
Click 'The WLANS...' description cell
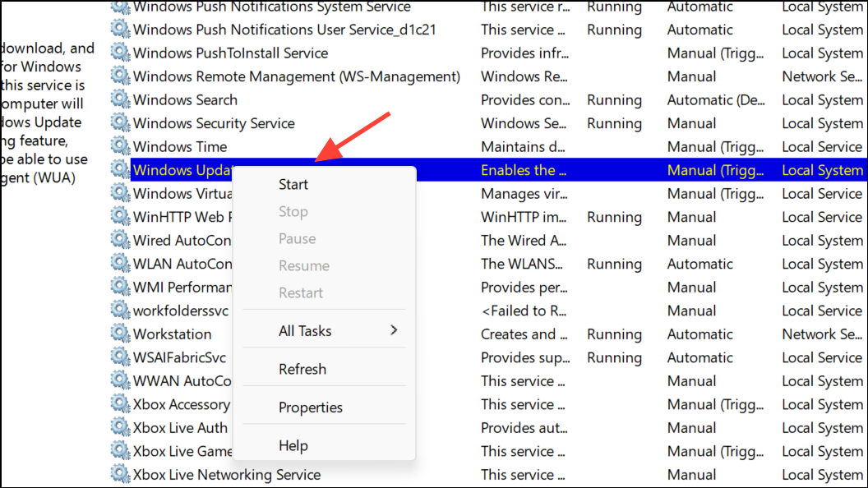tap(521, 264)
